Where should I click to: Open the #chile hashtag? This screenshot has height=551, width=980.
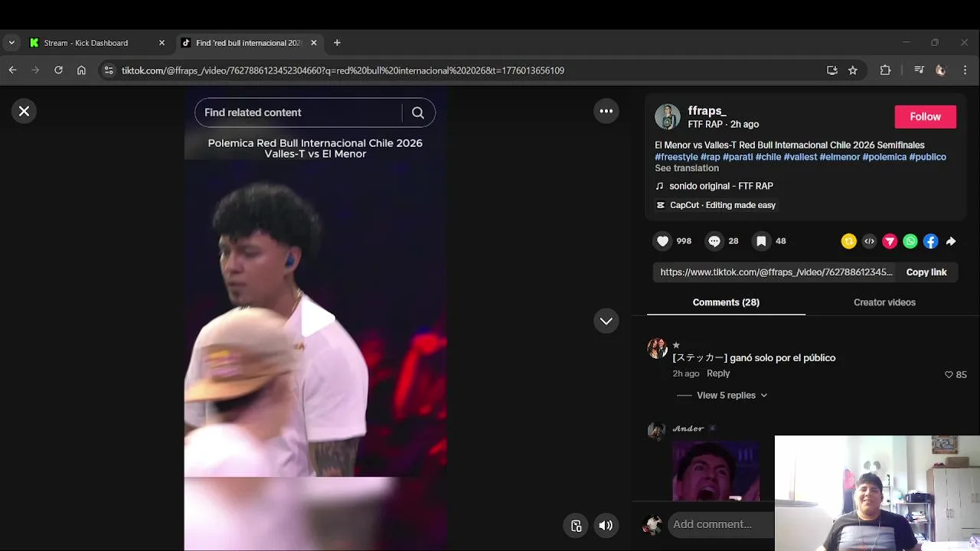[768, 157]
